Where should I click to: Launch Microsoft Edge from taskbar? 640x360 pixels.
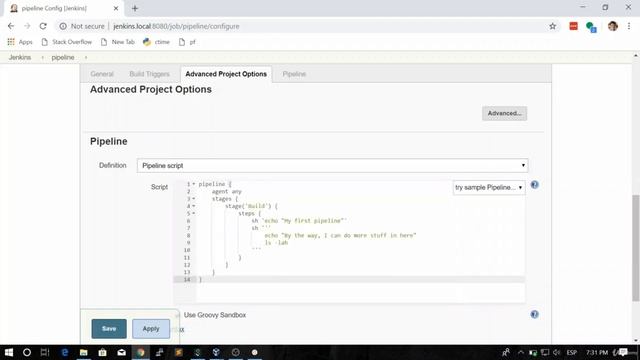(64, 352)
